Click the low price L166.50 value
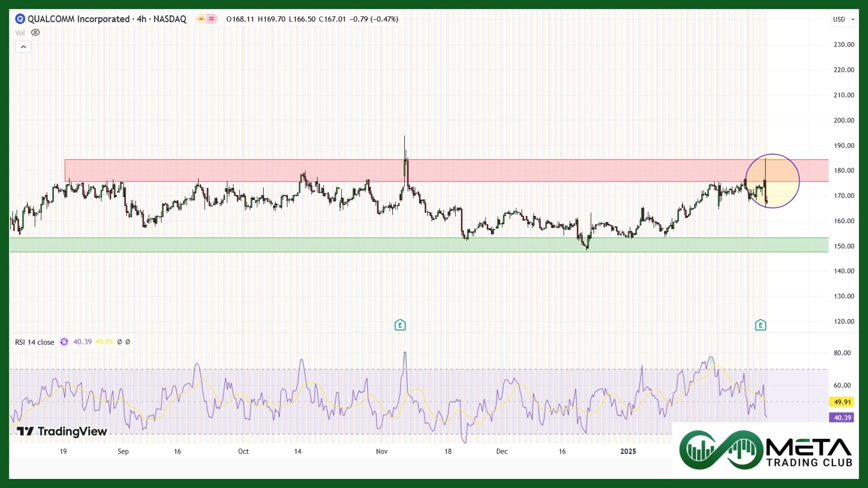This screenshot has width=868, height=488. click(302, 19)
